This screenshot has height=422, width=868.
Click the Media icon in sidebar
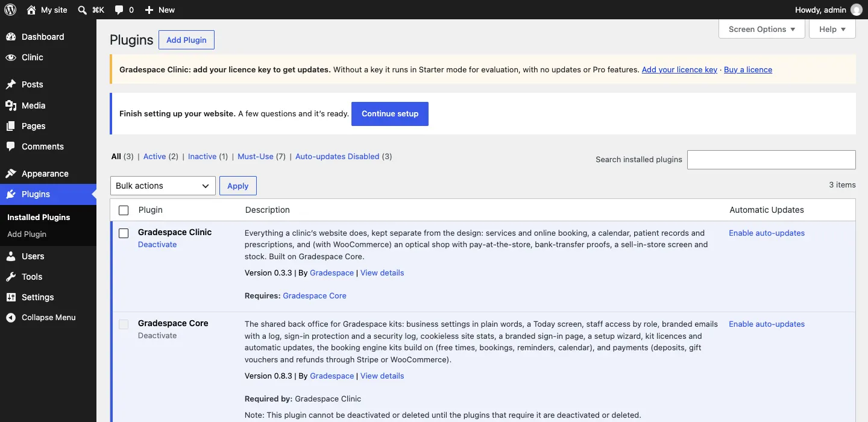tap(11, 105)
